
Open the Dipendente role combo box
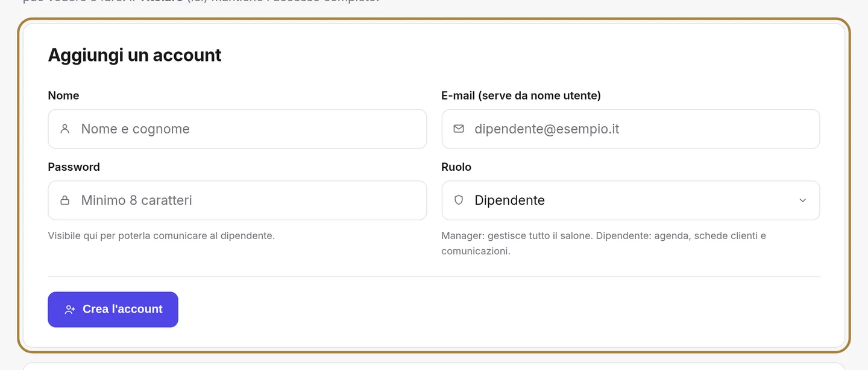pos(631,200)
